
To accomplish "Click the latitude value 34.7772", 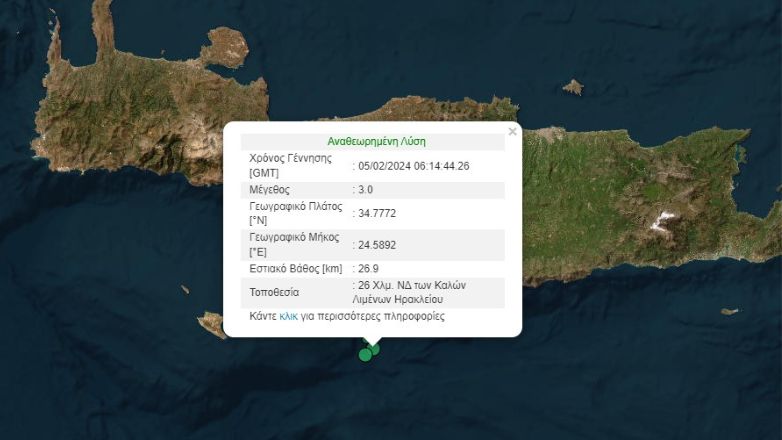I will point(376,213).
